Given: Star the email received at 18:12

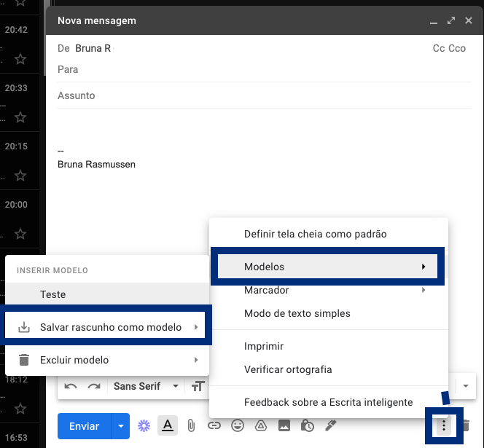Looking at the screenshot, I should point(20,409).
